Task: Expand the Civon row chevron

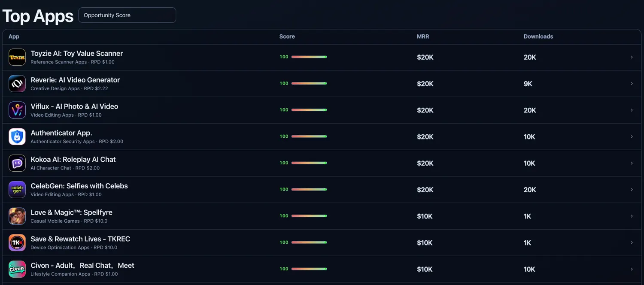Action: click(632, 269)
